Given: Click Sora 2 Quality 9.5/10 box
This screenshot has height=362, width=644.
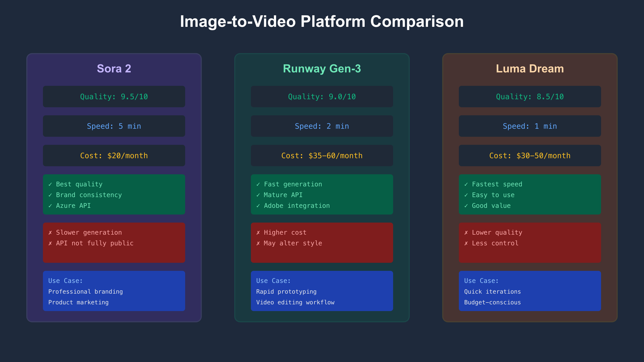Looking at the screenshot, I should 114,97.
